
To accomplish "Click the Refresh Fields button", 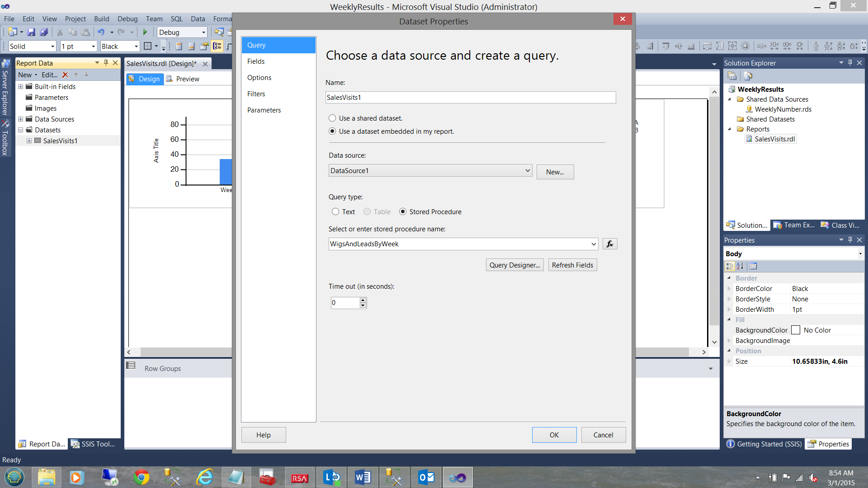I will pyautogui.click(x=572, y=265).
